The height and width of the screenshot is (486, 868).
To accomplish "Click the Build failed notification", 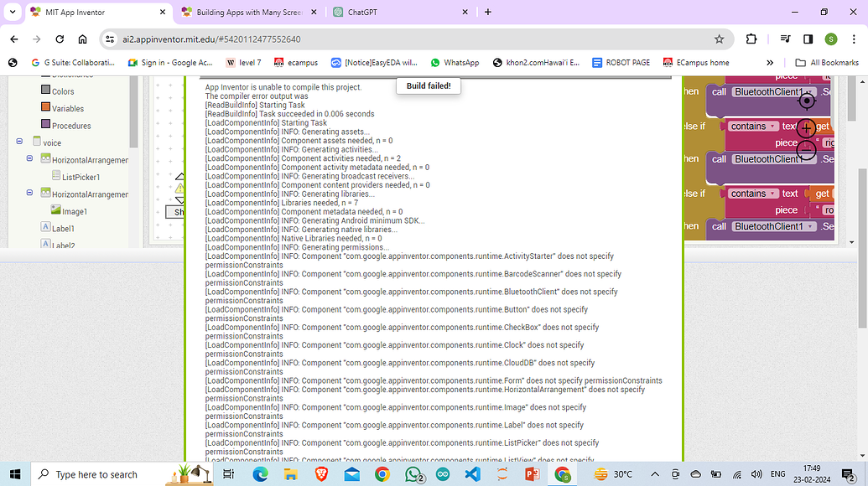I will click(x=429, y=85).
